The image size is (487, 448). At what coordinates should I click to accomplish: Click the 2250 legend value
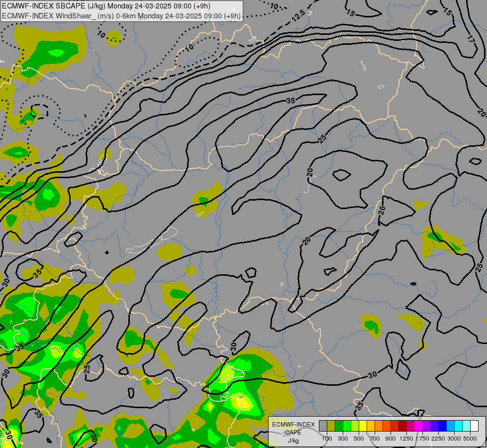(438, 439)
